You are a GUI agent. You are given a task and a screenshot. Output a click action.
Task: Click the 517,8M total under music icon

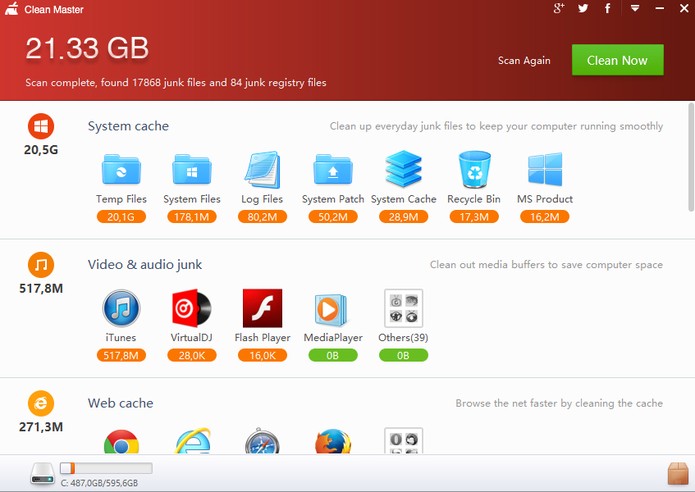(41, 289)
